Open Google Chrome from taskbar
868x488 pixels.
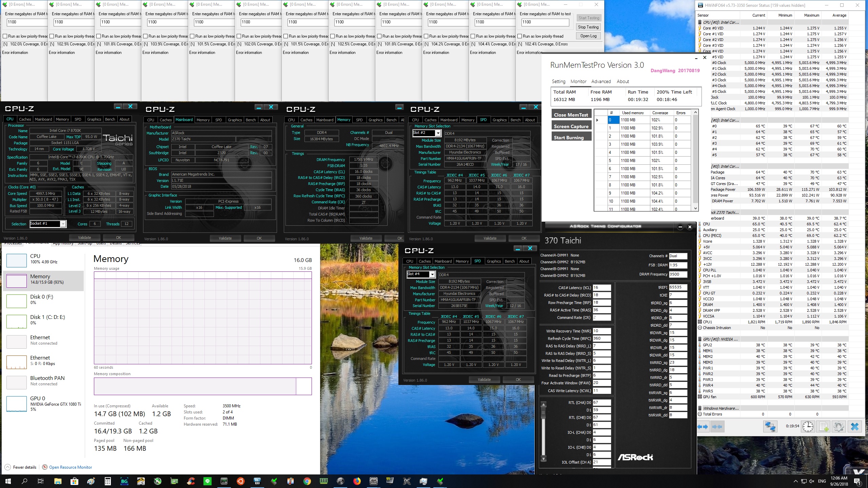pyautogui.click(x=307, y=481)
